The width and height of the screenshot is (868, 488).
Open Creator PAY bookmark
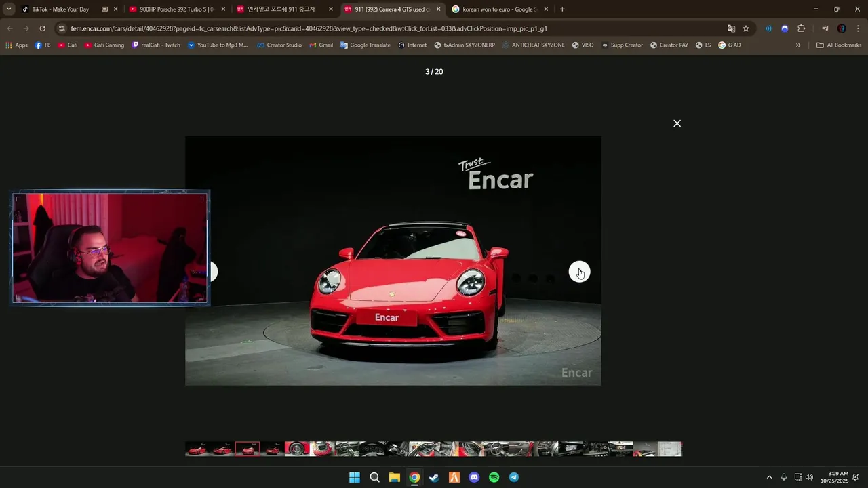coord(669,45)
